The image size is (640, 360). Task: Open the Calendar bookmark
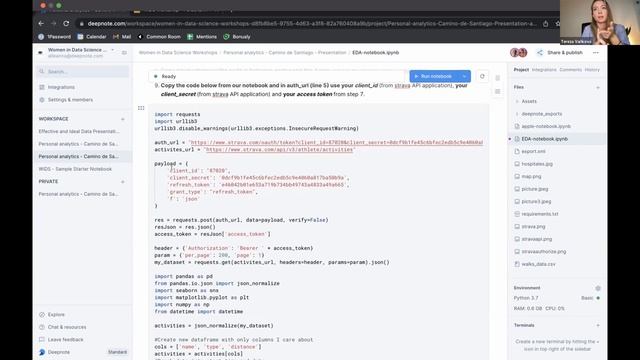pyautogui.click(x=92, y=37)
